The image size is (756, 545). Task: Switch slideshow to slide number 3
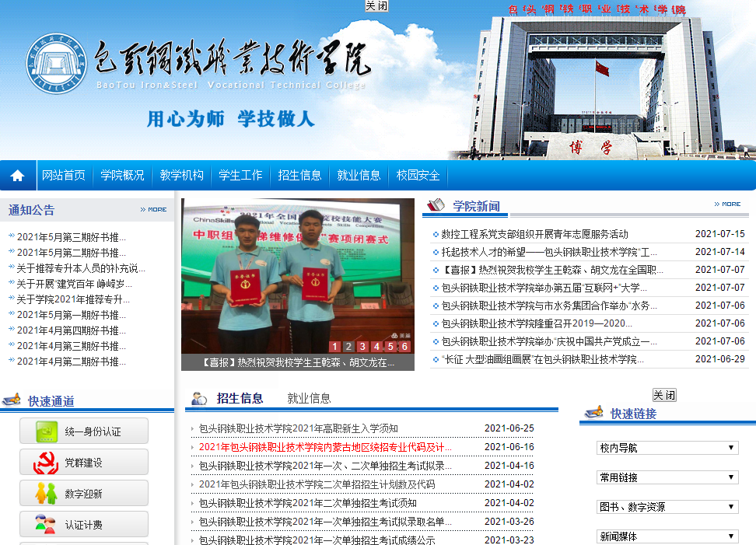tap(362, 347)
